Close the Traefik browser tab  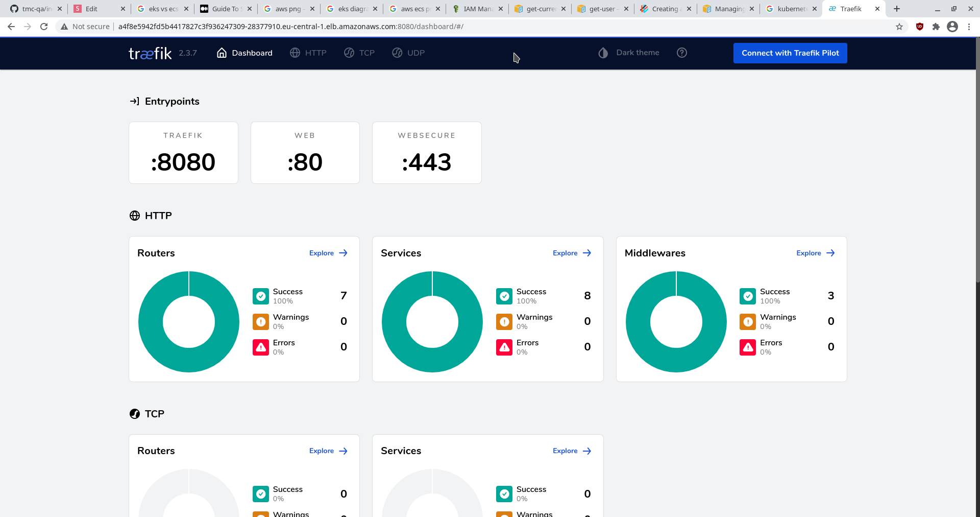[877, 9]
